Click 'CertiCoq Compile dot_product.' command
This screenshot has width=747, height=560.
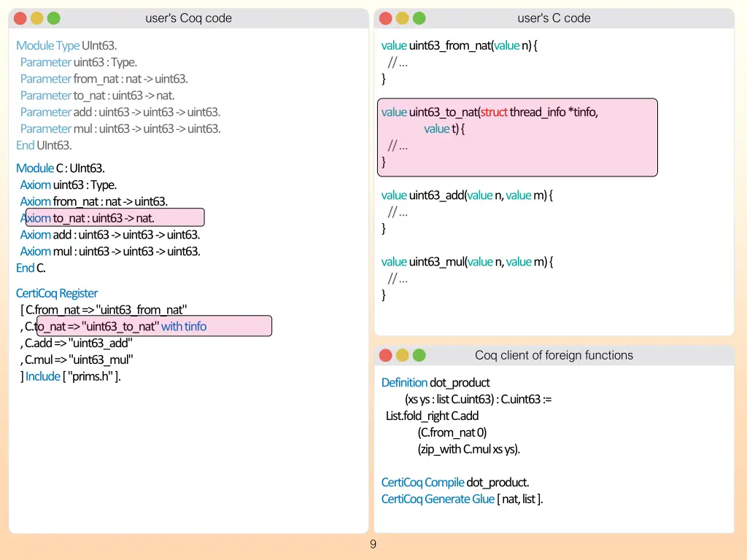455,483
